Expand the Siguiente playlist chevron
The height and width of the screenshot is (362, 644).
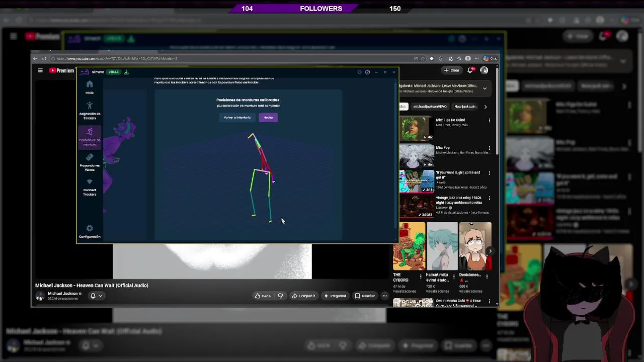coord(485,88)
